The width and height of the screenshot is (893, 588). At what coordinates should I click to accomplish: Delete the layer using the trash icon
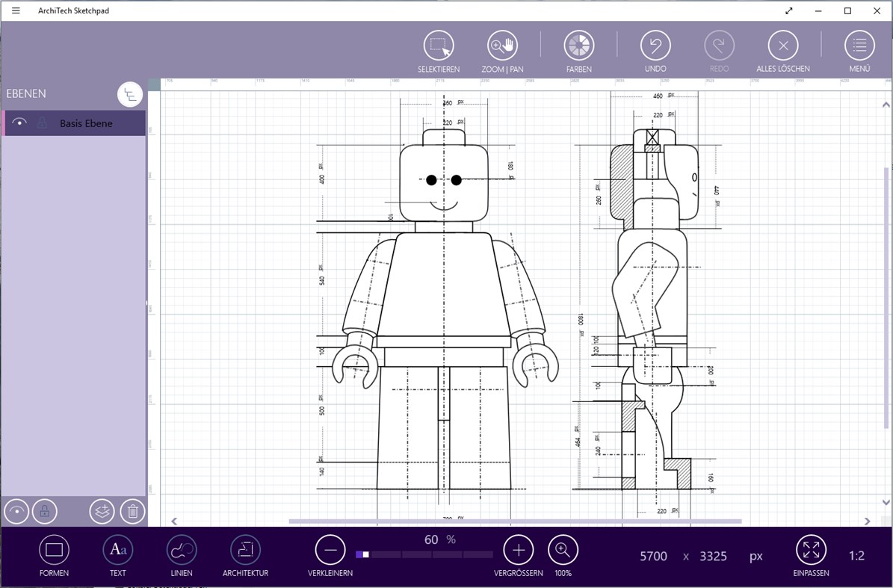tap(132, 511)
